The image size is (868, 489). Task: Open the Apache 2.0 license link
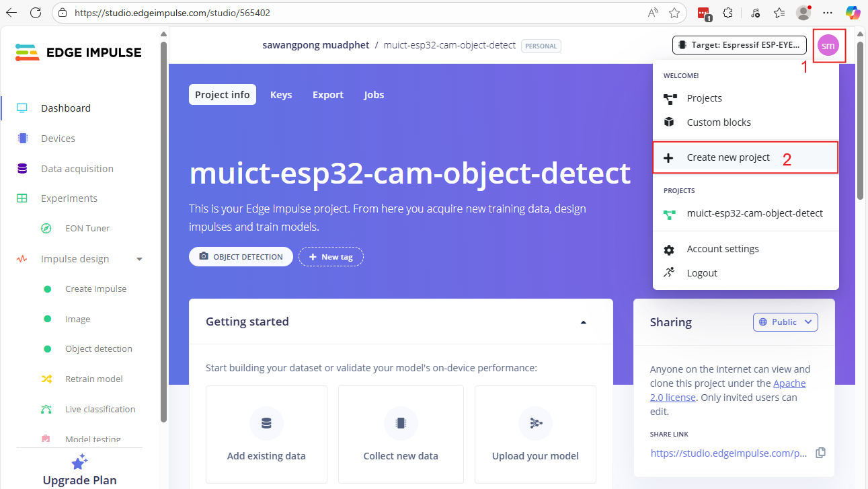pyautogui.click(x=789, y=383)
